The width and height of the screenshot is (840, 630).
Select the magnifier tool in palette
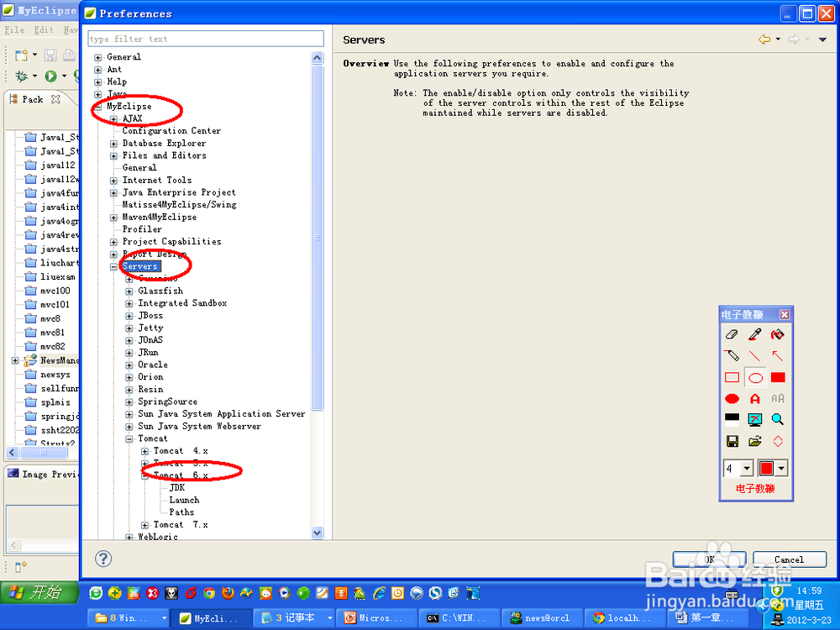click(777, 419)
